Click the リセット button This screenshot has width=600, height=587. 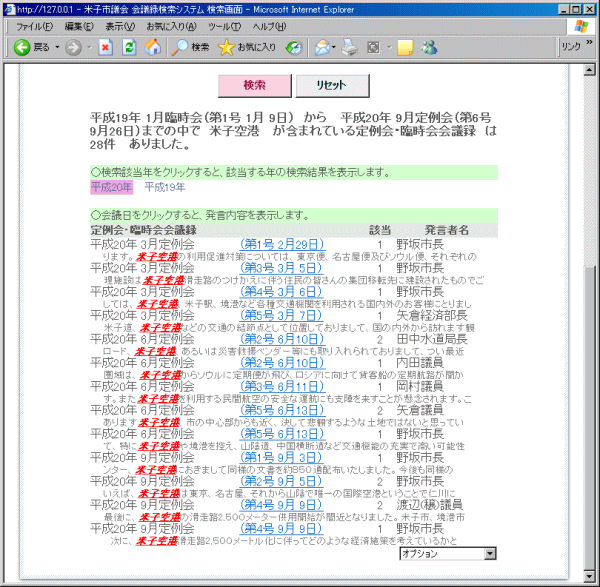(x=332, y=85)
